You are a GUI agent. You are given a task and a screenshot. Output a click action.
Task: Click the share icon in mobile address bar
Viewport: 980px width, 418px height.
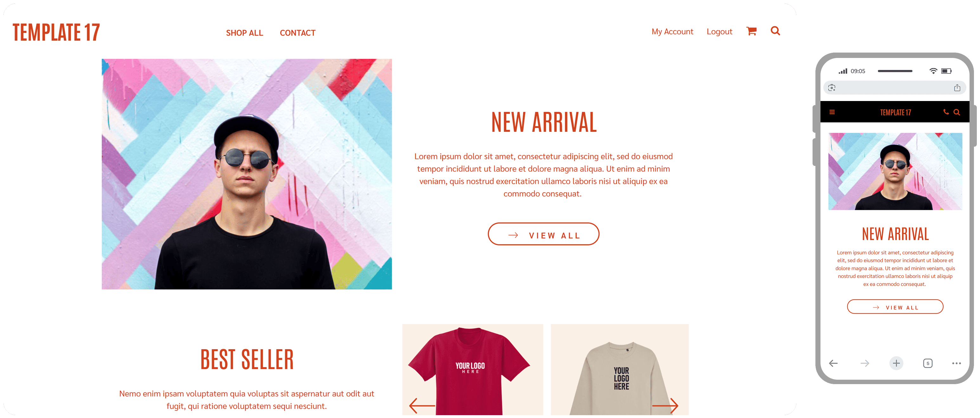coord(957,88)
